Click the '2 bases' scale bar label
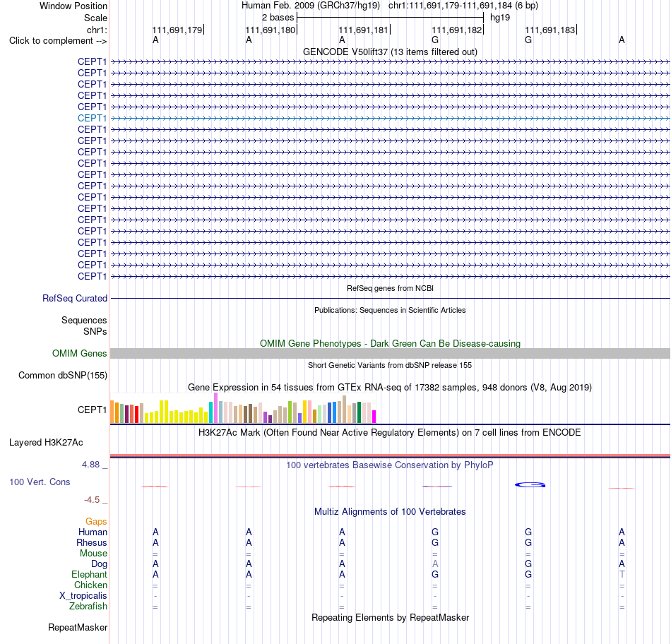 point(278,18)
